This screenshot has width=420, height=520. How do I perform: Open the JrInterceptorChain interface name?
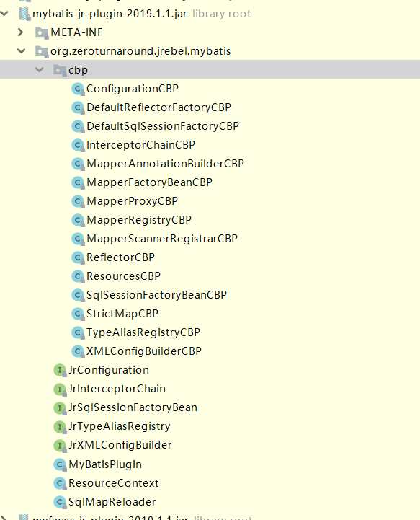pyautogui.click(x=117, y=388)
